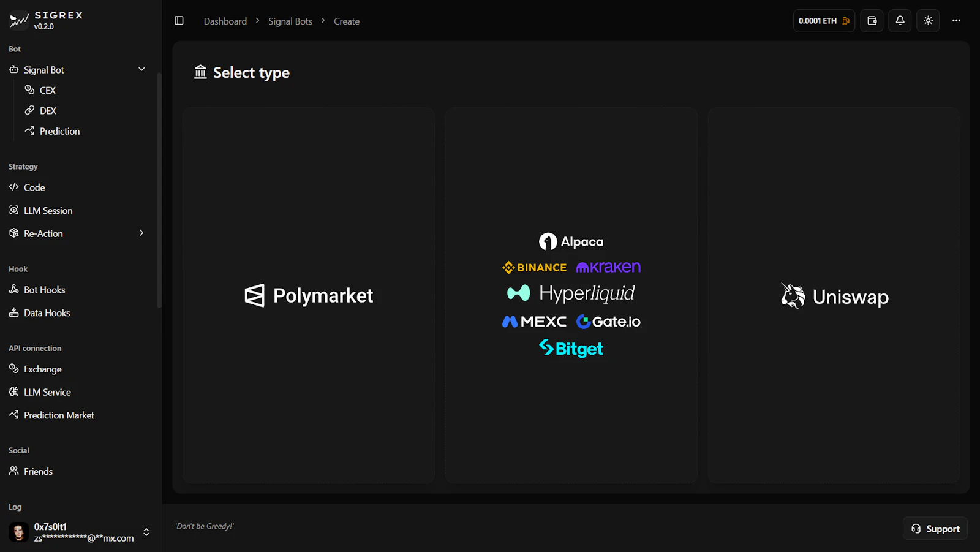Viewport: 980px width, 552px height.
Task: Click the MEXC logo
Action: 534,321
